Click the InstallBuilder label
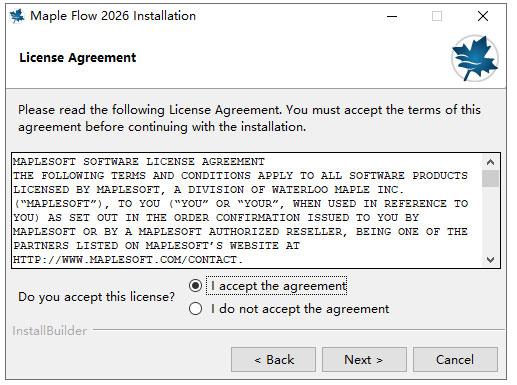 [x=50, y=331]
